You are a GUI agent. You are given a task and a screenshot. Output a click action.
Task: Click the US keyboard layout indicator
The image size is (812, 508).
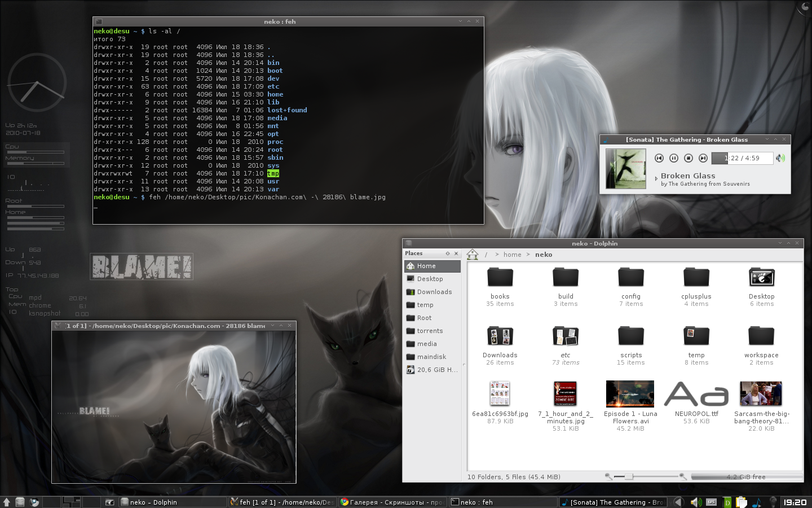tap(712, 502)
